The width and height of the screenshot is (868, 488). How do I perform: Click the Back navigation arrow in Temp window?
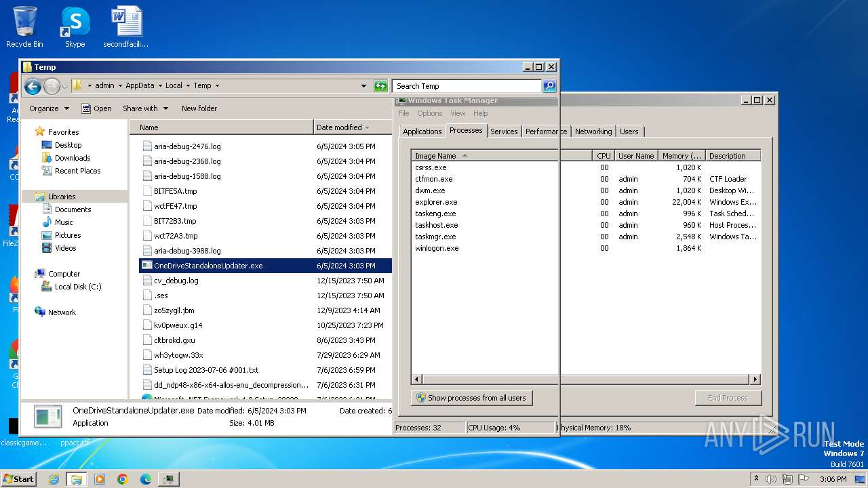(33, 86)
